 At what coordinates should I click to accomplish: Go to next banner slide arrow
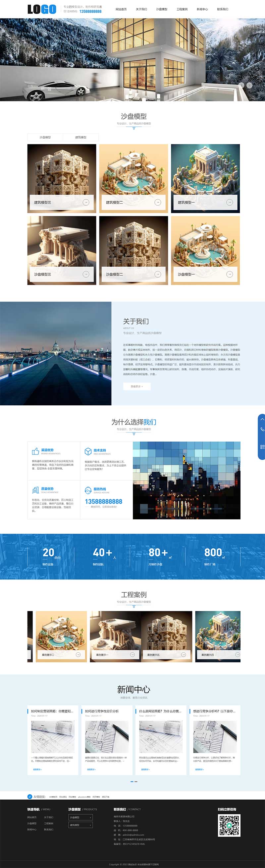click(x=249, y=85)
